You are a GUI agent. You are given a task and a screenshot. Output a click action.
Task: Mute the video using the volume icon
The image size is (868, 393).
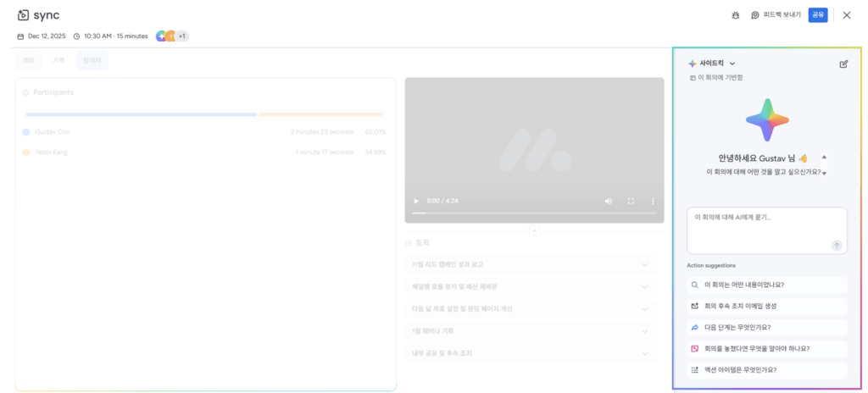coord(608,201)
